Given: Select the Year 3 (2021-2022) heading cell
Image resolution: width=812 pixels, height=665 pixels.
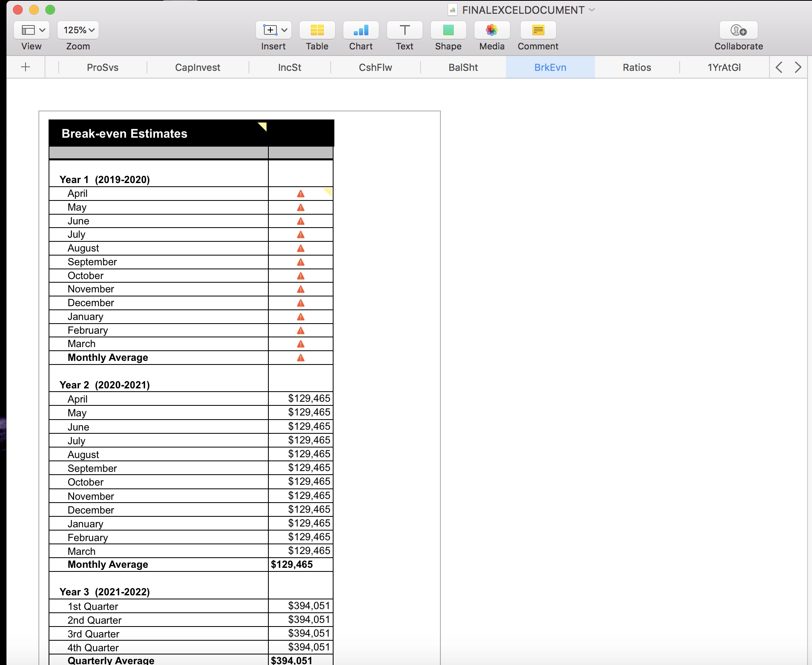Looking at the screenshot, I should click(159, 586).
